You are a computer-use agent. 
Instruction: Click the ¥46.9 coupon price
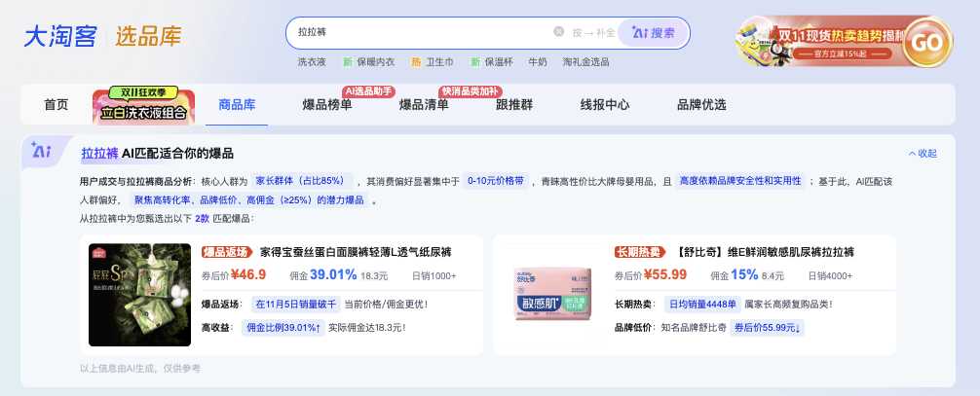click(x=248, y=274)
